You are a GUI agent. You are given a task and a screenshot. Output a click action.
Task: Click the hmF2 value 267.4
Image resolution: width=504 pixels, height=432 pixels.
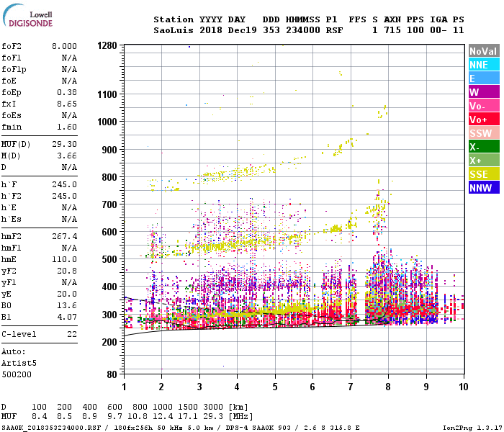[64, 236]
